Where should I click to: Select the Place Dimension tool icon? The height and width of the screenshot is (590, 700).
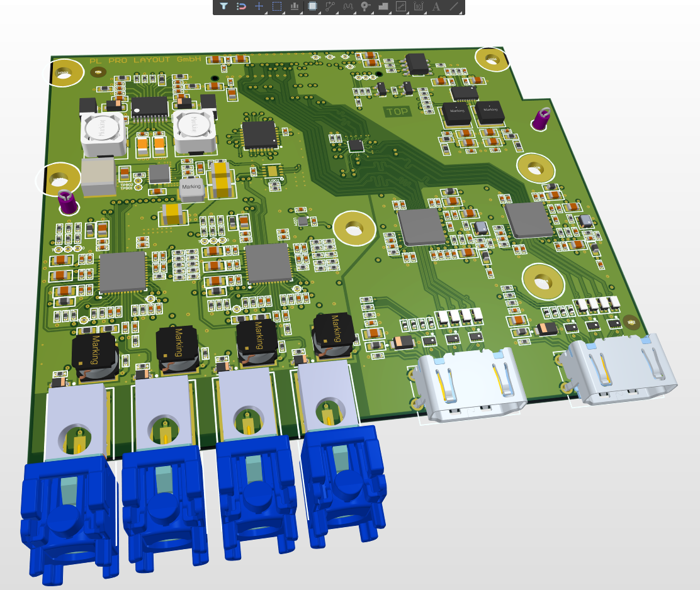click(x=419, y=6)
